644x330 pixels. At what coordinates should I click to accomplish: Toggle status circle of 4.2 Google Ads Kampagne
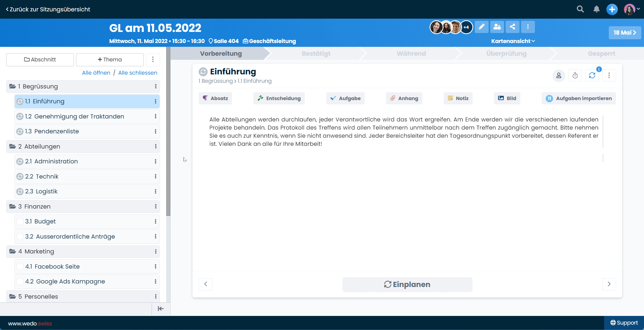20,282
